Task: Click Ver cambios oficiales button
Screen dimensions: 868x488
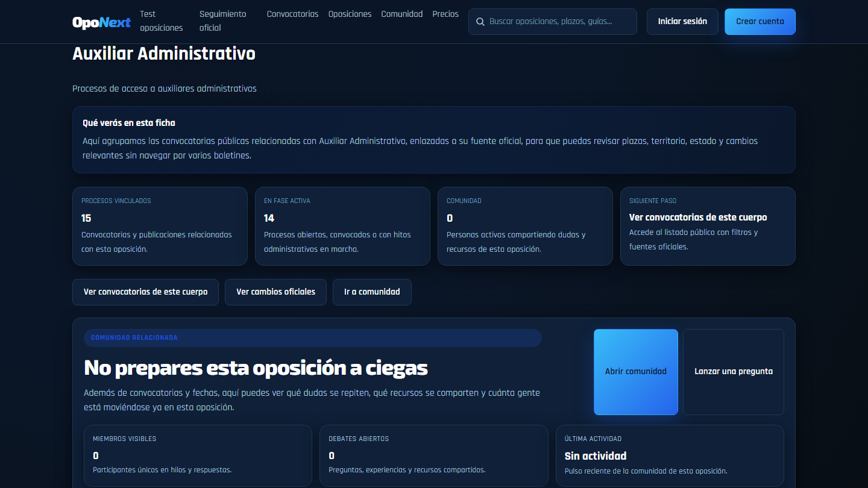Action: [x=275, y=292]
